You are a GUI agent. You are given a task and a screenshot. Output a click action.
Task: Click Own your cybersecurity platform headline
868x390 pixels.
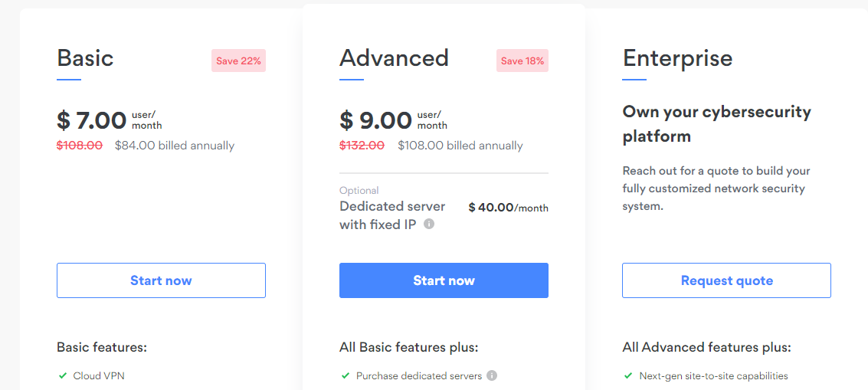716,124
